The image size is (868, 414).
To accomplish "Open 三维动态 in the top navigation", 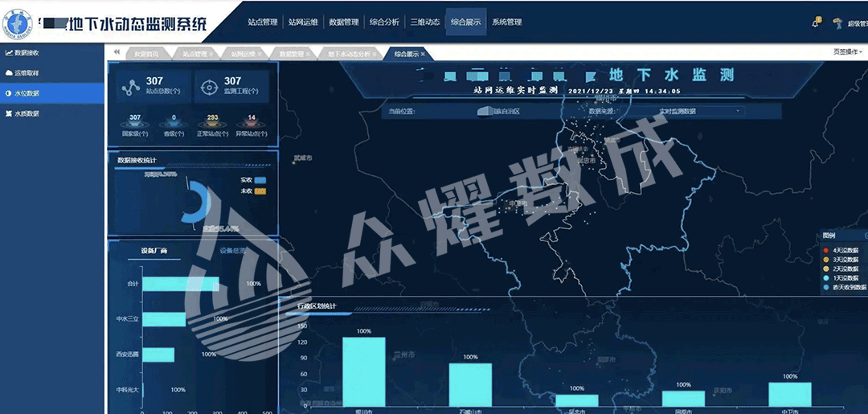I will tap(424, 23).
